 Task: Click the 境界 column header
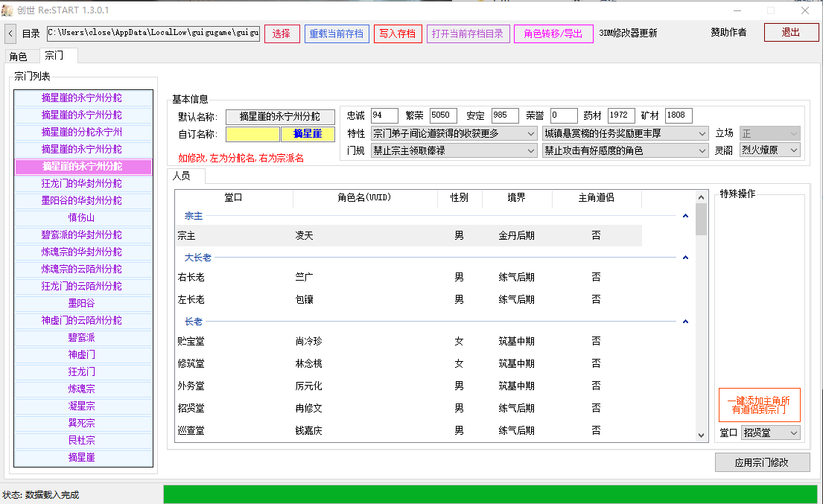[516, 198]
